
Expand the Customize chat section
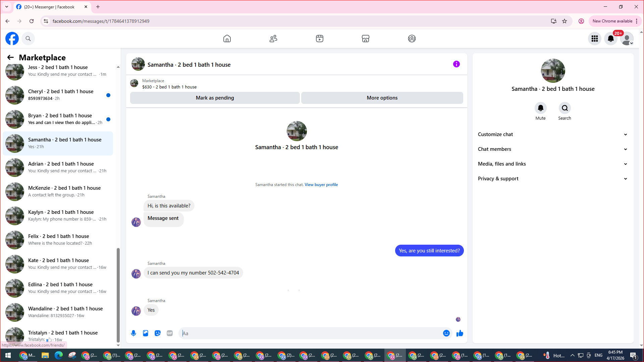(552, 134)
